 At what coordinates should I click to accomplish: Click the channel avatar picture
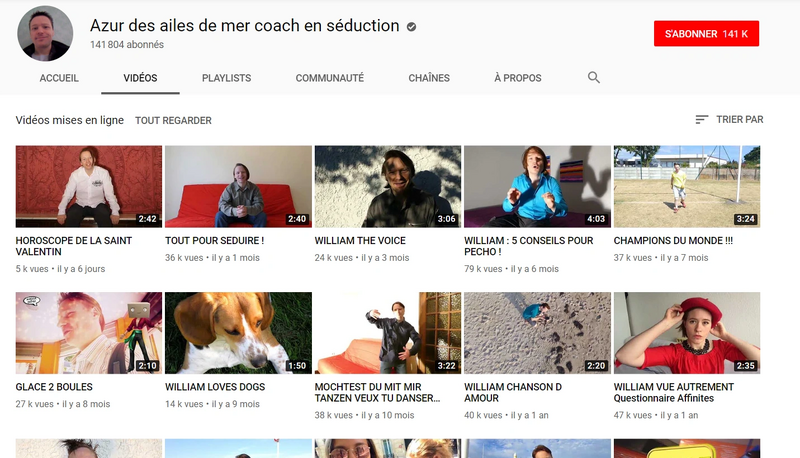45,33
